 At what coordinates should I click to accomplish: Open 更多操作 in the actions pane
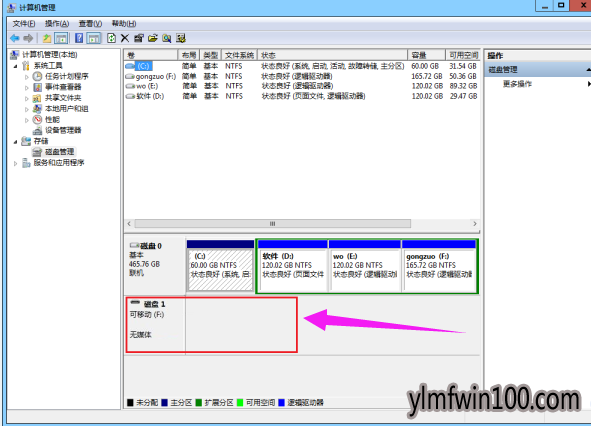(517, 84)
